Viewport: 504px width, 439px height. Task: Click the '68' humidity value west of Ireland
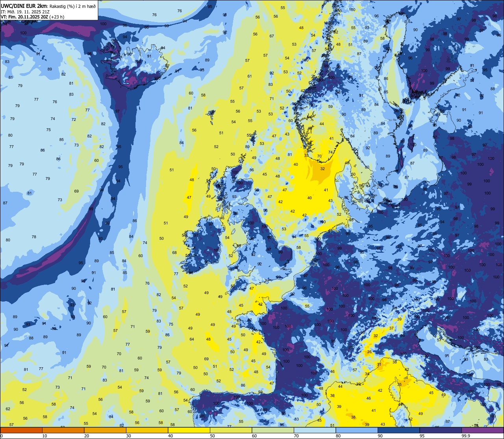[174, 253]
